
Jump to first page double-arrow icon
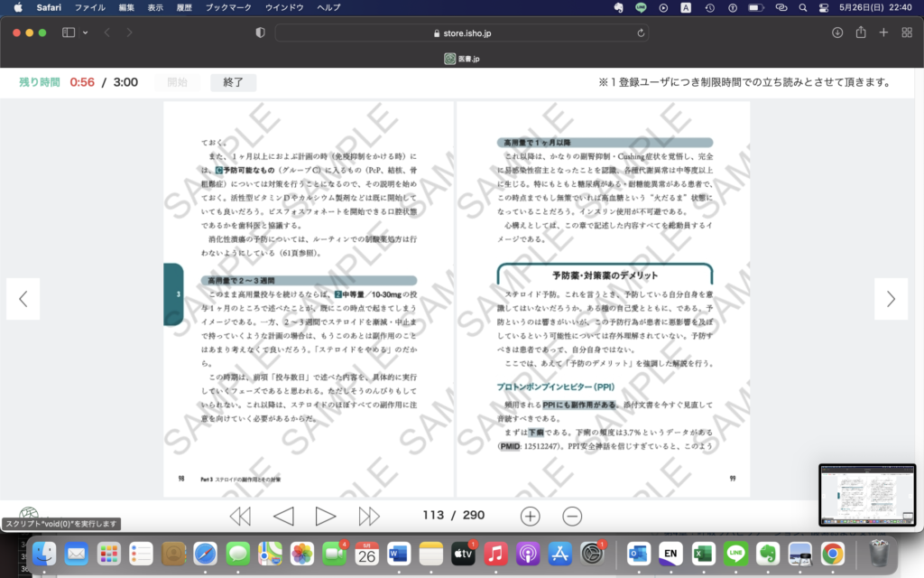tap(240, 516)
